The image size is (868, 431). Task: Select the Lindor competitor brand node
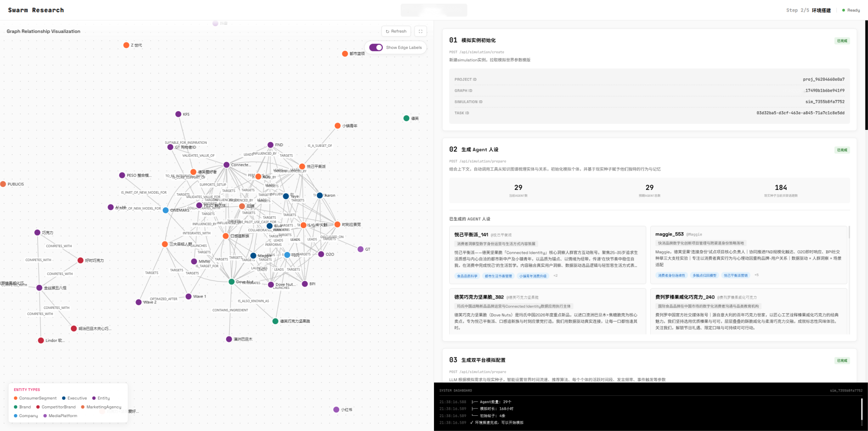tap(41, 341)
